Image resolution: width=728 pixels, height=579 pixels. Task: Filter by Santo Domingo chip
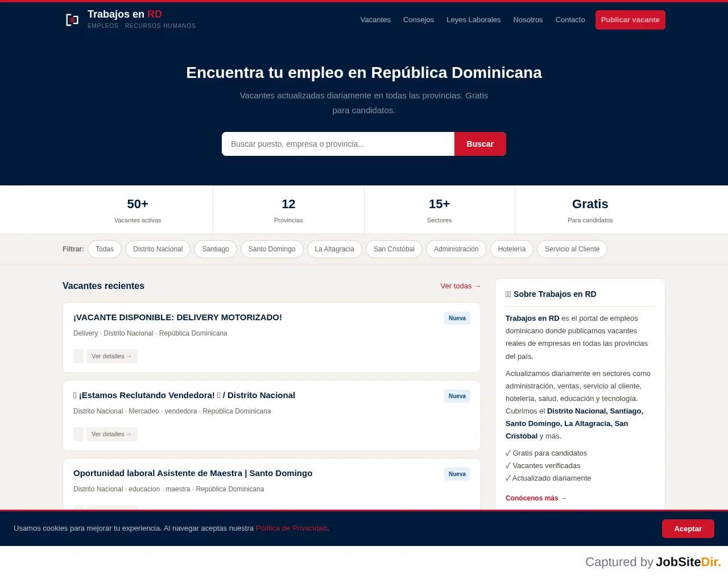(272, 249)
